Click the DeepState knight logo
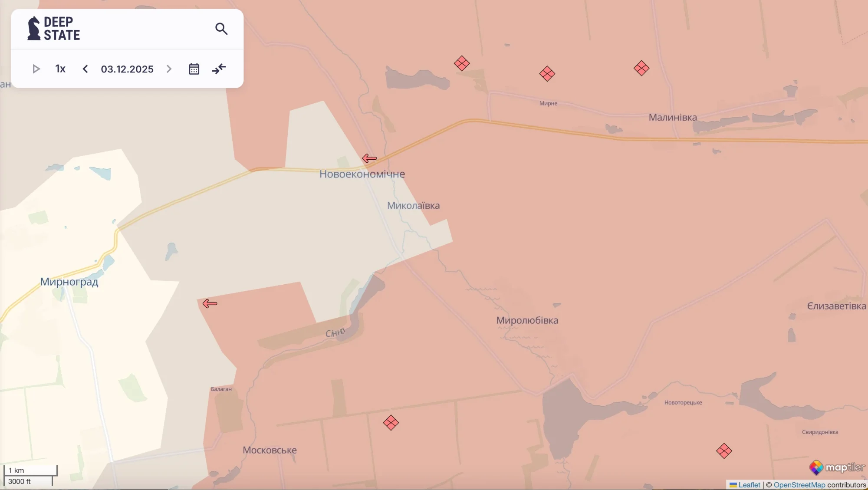Screen dimensions: 868x490 [34, 29]
